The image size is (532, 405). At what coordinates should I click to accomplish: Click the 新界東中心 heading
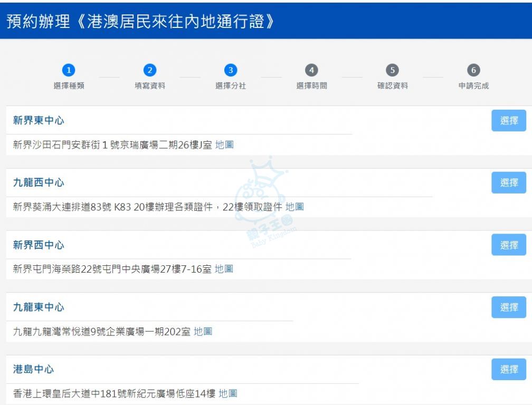click(39, 121)
